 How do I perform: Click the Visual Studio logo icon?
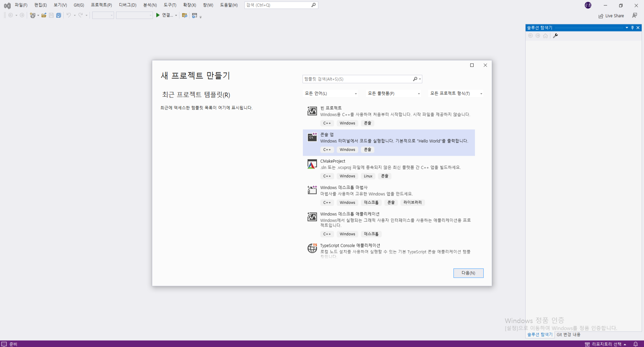click(7, 5)
